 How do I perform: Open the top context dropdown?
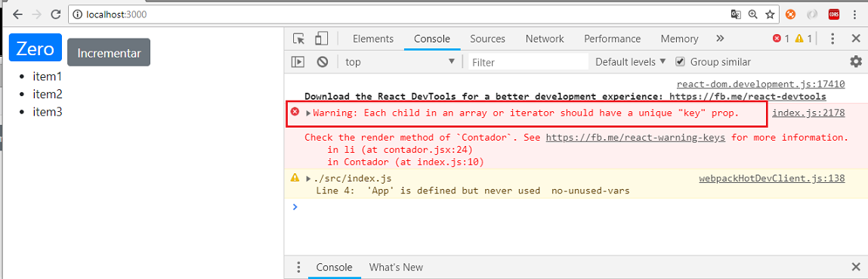(x=400, y=62)
